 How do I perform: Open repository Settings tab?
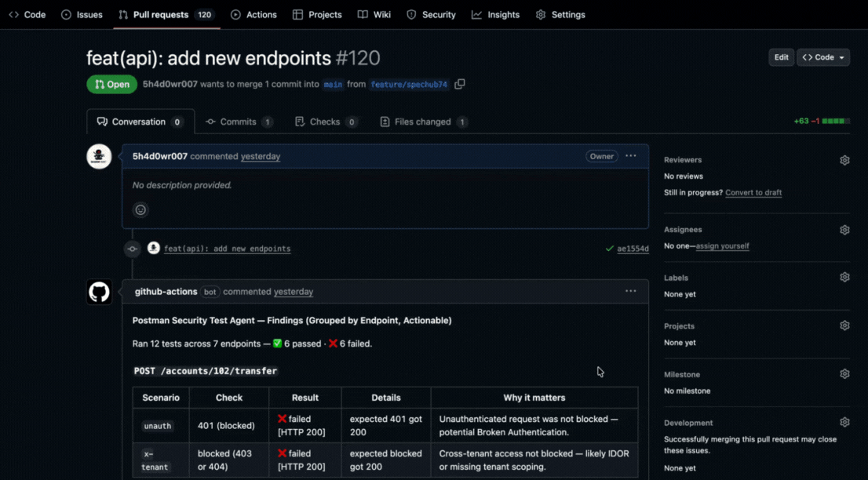(560, 15)
